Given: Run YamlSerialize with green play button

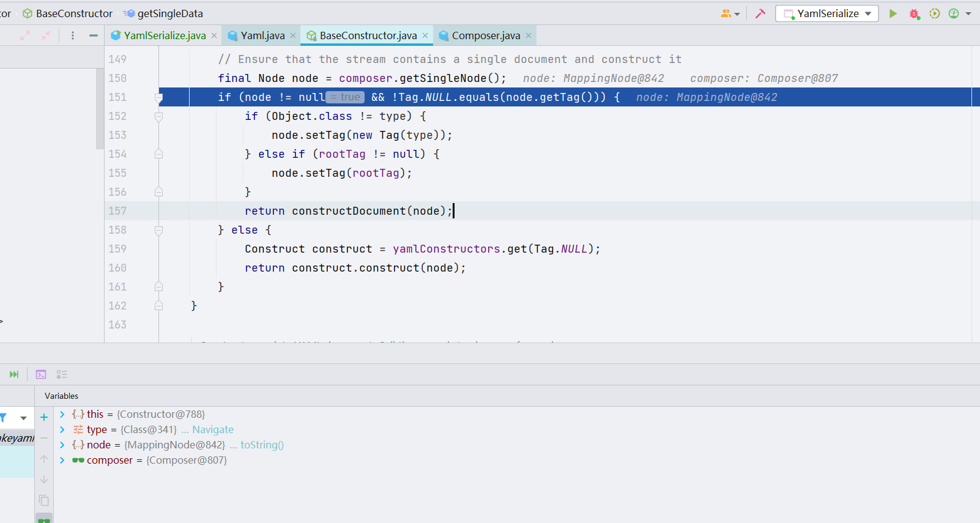Looking at the screenshot, I should tap(893, 13).
